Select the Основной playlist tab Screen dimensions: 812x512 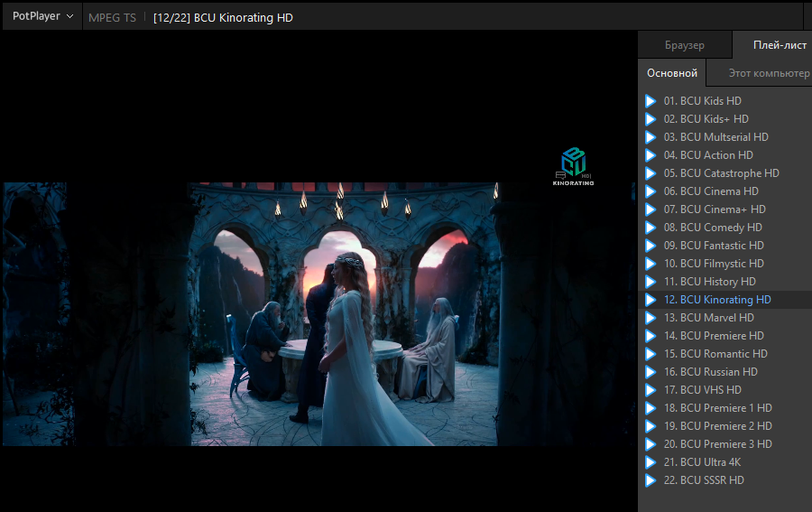(671, 73)
